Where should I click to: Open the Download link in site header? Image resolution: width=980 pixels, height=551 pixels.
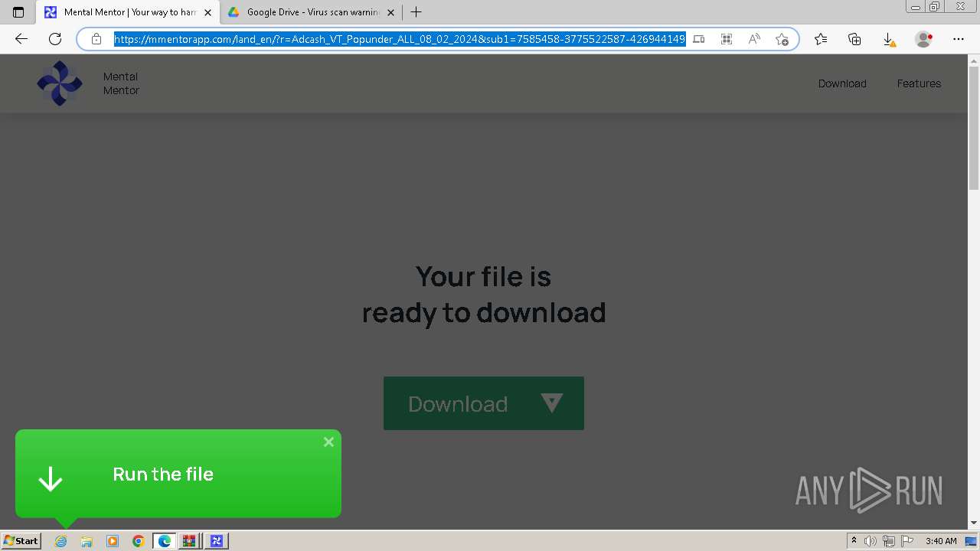842,83
